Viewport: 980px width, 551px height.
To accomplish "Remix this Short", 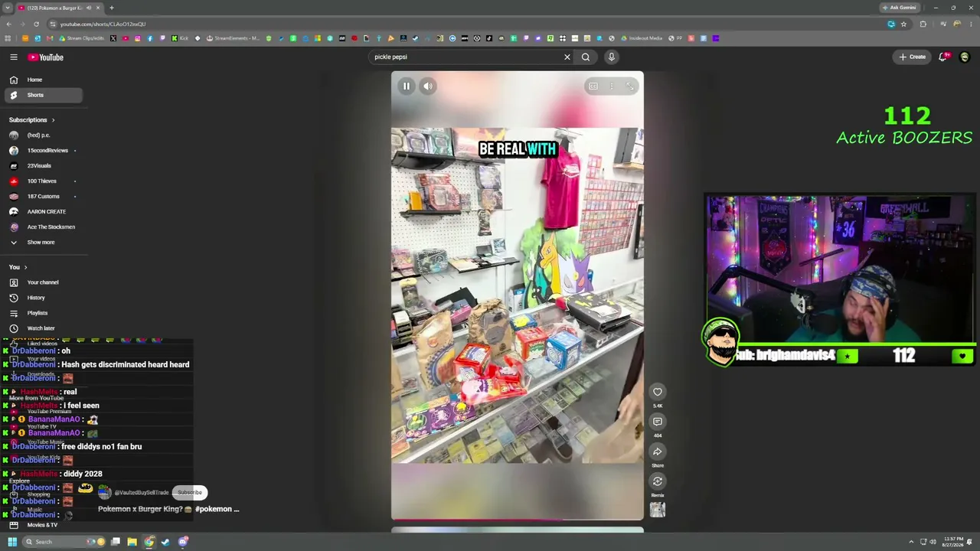I will (x=657, y=481).
